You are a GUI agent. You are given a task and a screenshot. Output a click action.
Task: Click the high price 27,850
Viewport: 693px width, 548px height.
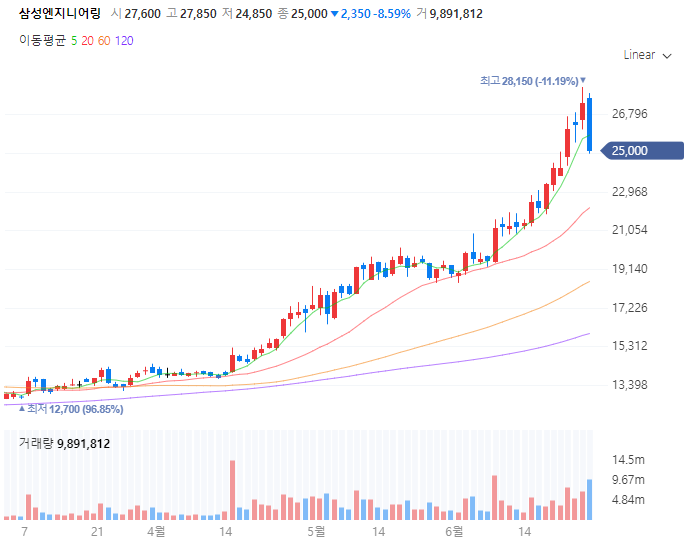[198, 14]
